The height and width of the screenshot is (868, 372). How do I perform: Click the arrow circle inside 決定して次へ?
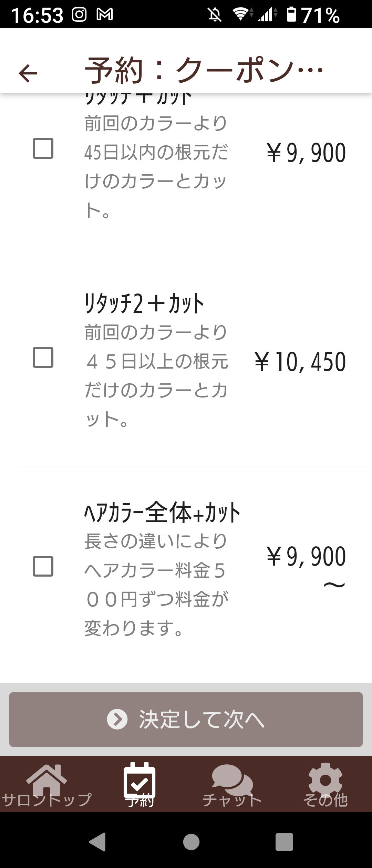[117, 720]
